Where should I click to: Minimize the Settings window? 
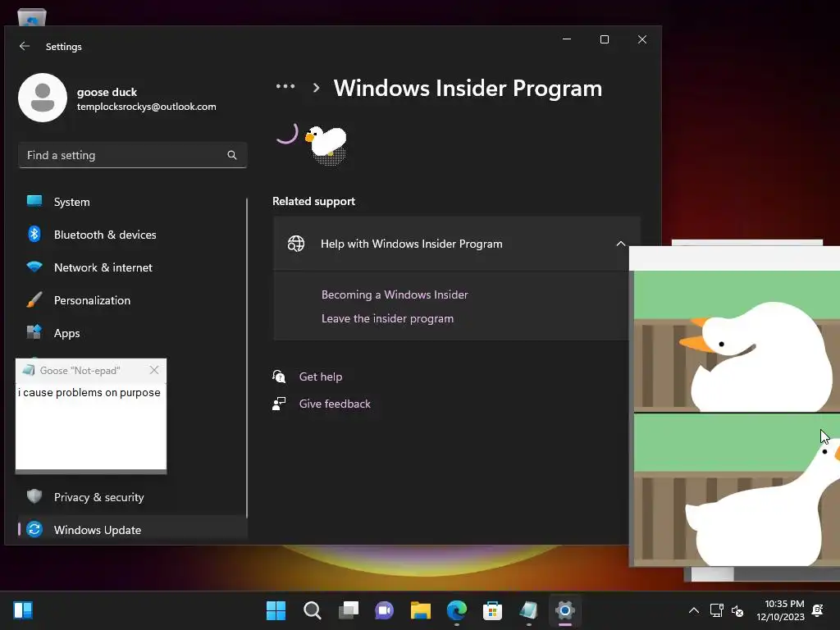click(x=566, y=39)
